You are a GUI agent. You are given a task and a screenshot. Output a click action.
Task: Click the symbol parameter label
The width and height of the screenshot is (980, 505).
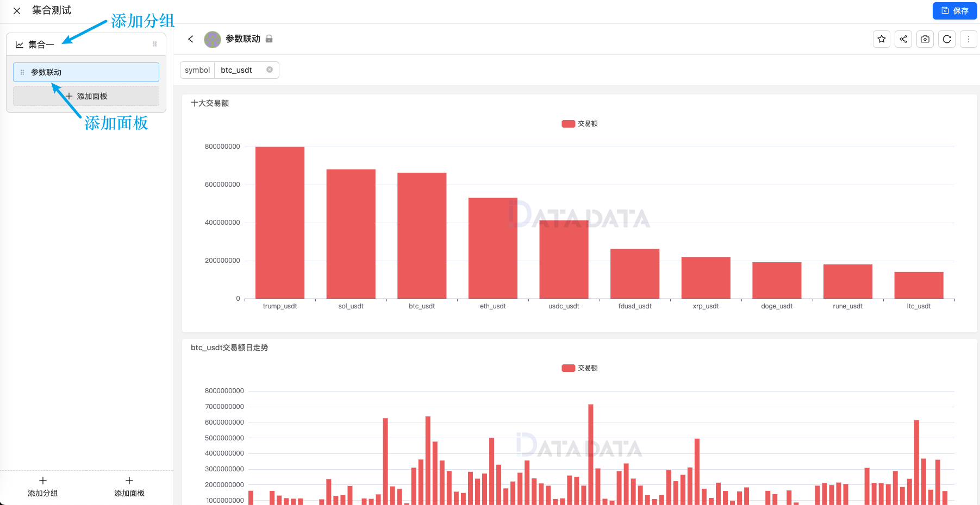coord(197,70)
